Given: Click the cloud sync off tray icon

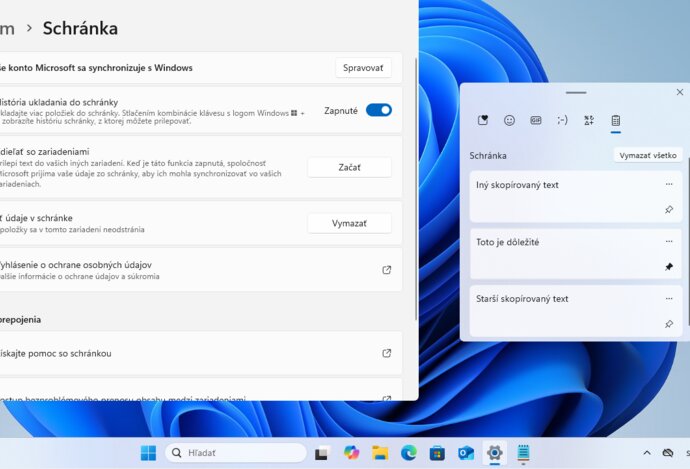Looking at the screenshot, I should (668, 453).
